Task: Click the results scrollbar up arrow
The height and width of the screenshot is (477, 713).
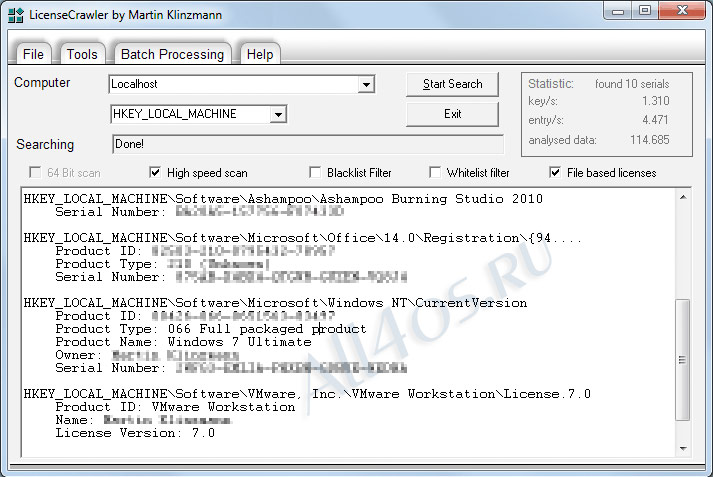Action: [683, 197]
